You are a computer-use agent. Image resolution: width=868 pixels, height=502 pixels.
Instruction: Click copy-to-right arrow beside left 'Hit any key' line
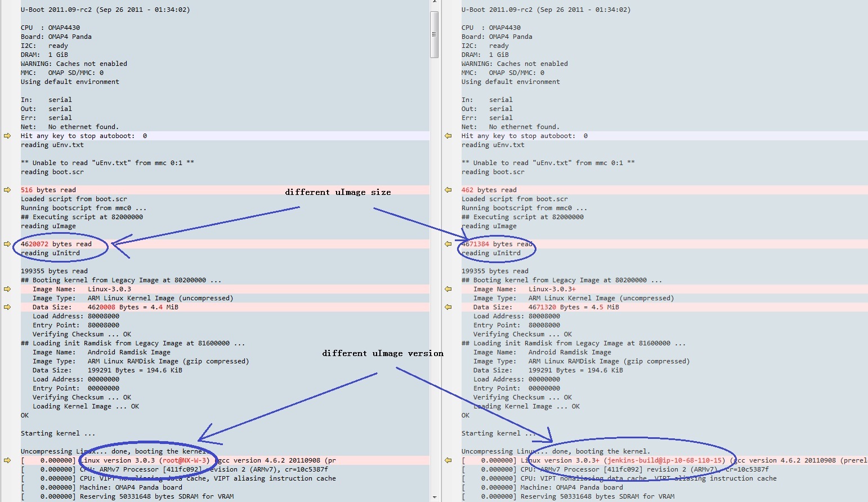coord(7,136)
